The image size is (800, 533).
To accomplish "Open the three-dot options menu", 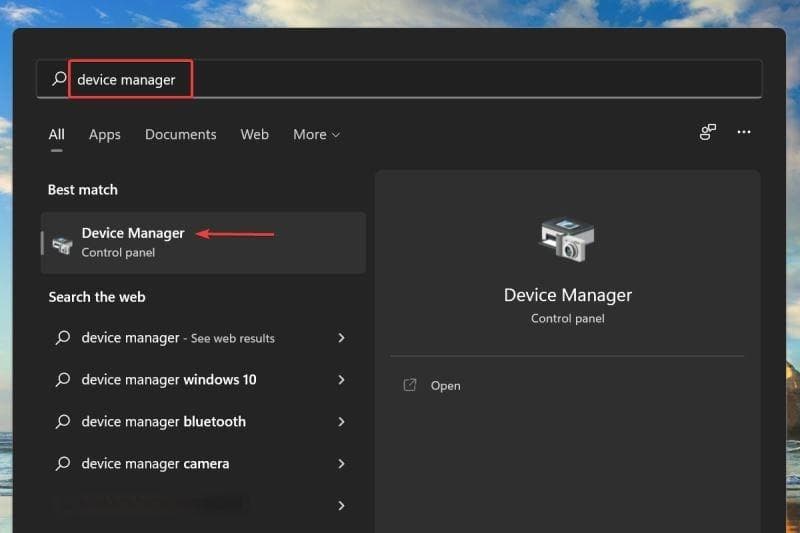I will (x=744, y=132).
